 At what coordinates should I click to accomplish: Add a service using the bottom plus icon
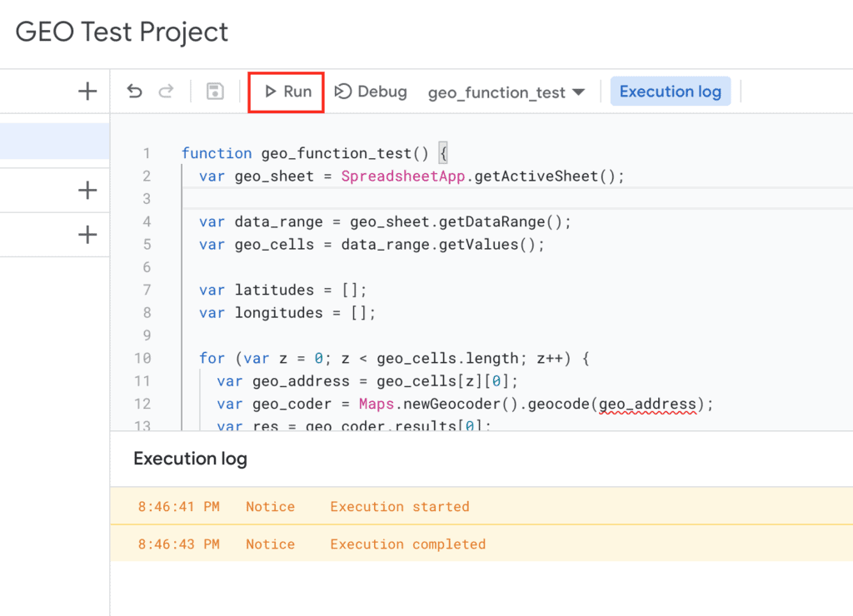point(87,235)
